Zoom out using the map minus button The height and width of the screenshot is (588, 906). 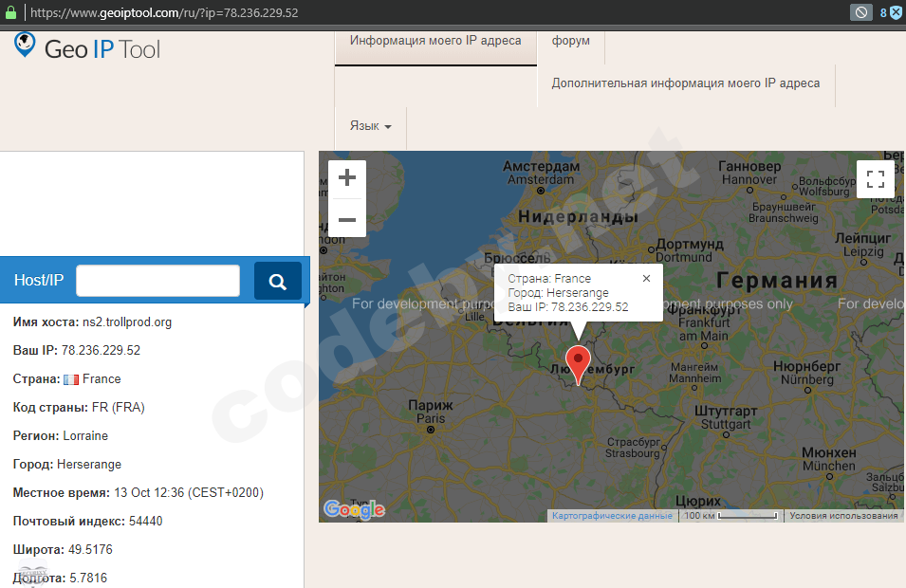[347, 219]
